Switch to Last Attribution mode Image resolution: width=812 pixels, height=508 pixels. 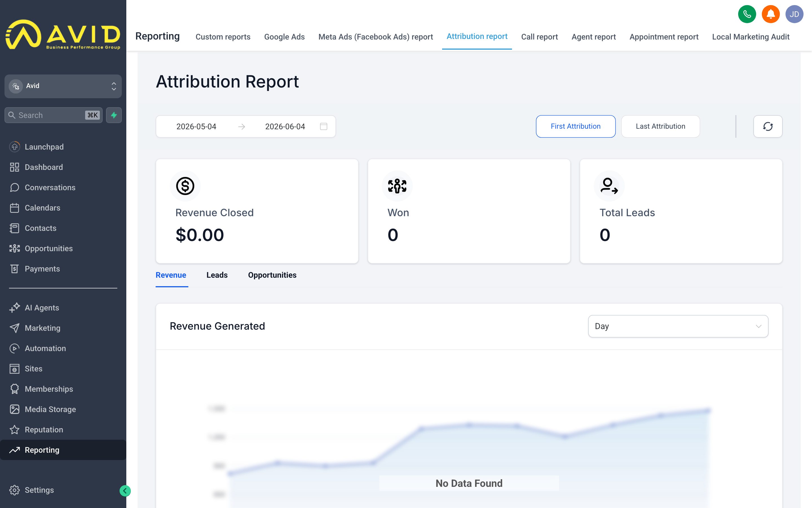click(x=660, y=126)
